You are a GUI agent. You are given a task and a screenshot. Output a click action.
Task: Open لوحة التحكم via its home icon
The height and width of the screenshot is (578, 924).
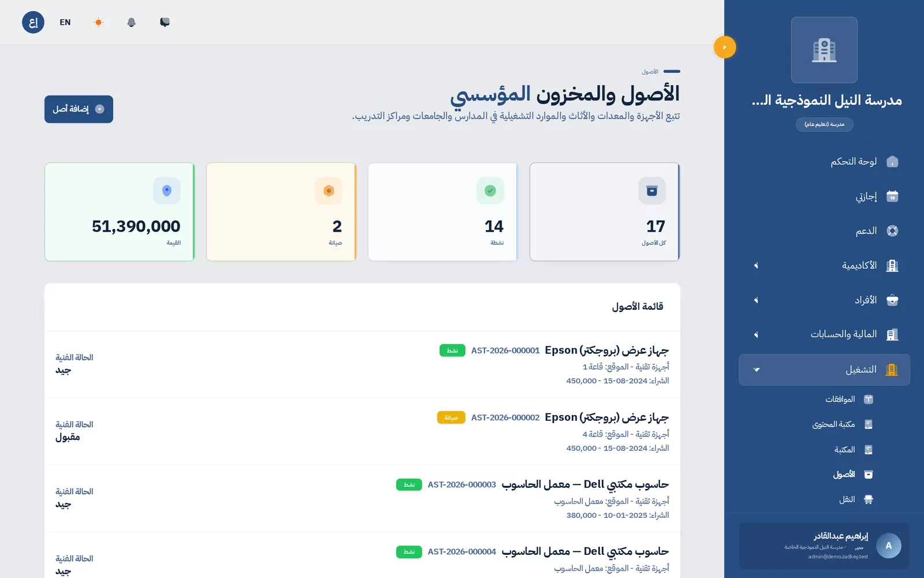tap(892, 162)
